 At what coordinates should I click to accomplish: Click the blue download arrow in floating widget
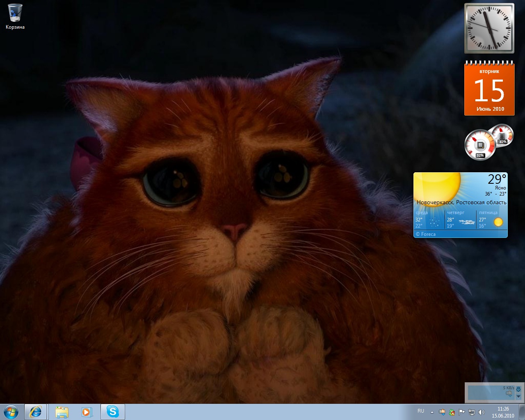[x=518, y=389]
